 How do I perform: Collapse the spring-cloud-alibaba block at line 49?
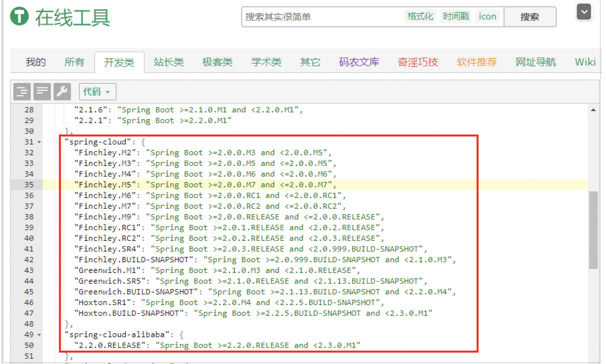pos(39,335)
